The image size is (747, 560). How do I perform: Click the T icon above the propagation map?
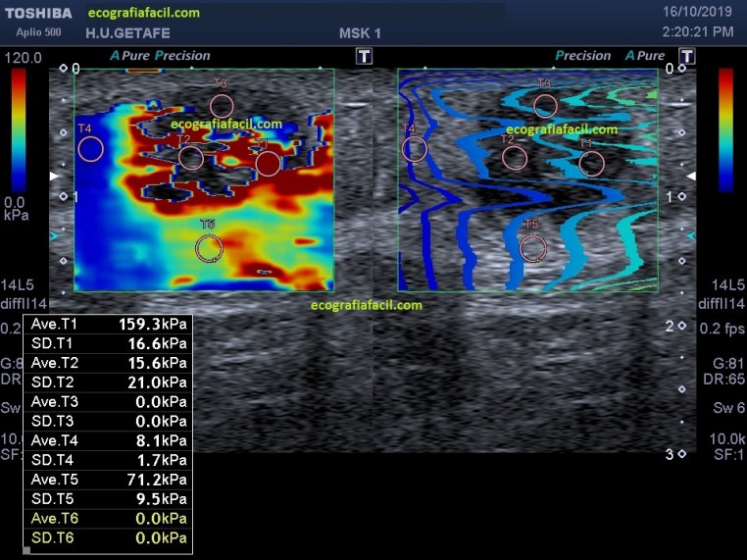pos(687,57)
